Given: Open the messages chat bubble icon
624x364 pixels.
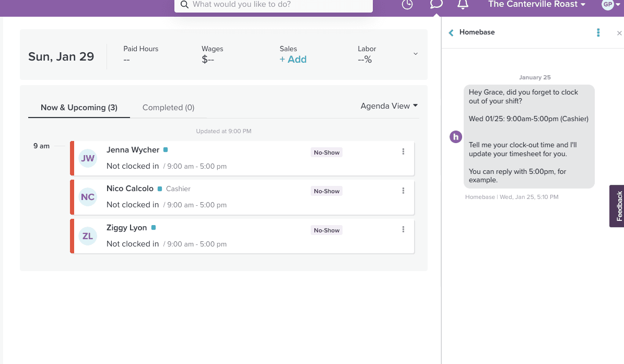Looking at the screenshot, I should [x=436, y=4].
